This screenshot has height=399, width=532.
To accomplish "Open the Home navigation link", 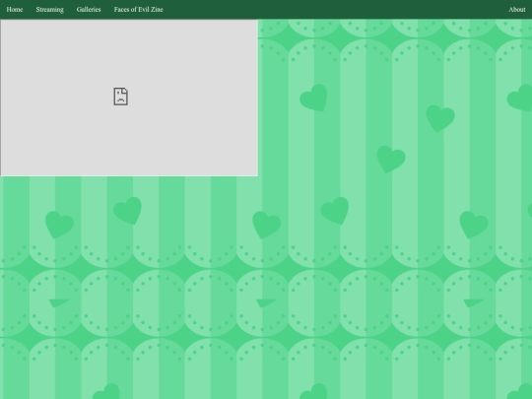I will pos(15,10).
